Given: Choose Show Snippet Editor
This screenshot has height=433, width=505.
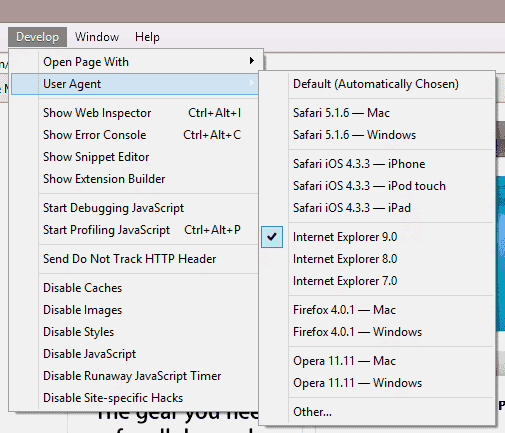Looking at the screenshot, I should tap(135, 157).
